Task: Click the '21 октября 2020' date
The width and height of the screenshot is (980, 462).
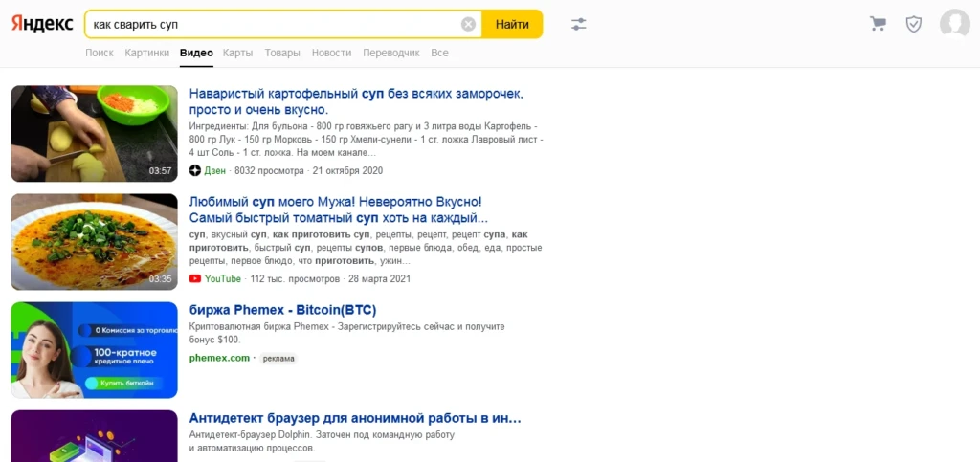Action: [347, 170]
